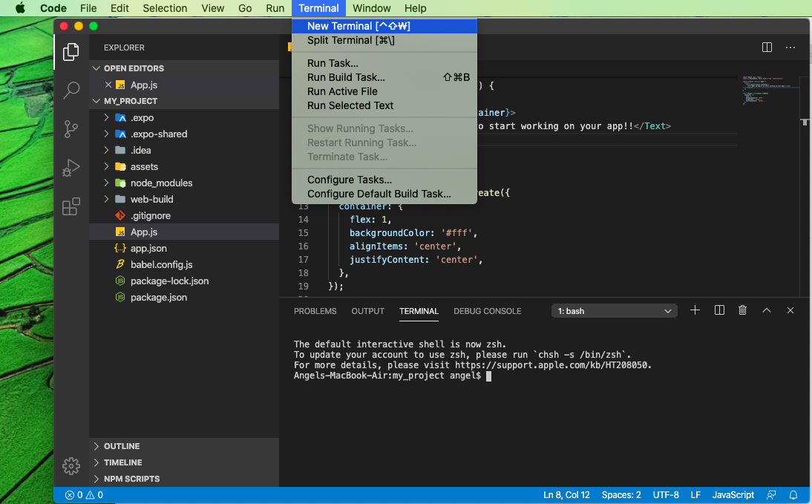Maximize panel size with up chevron
This screenshot has height=504, width=812.
click(767, 310)
